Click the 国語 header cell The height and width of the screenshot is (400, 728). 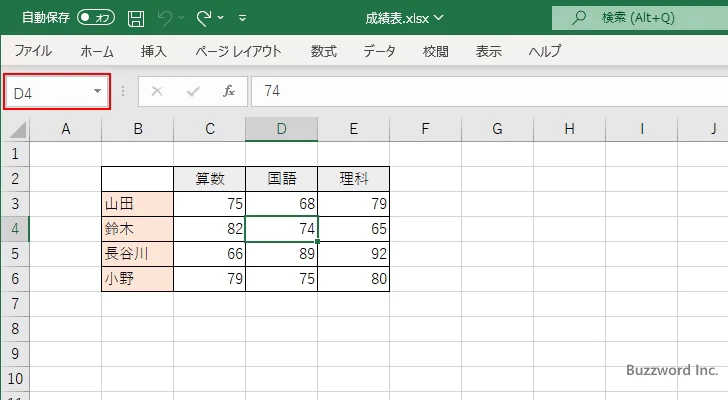tap(281, 179)
